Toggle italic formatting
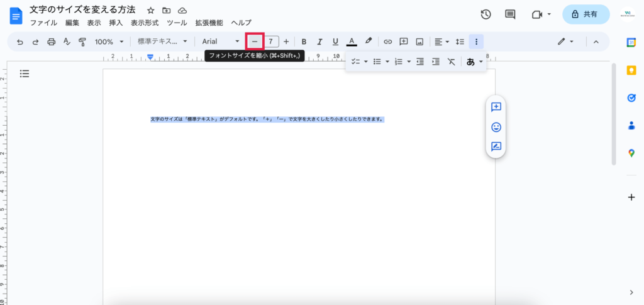 pos(319,42)
